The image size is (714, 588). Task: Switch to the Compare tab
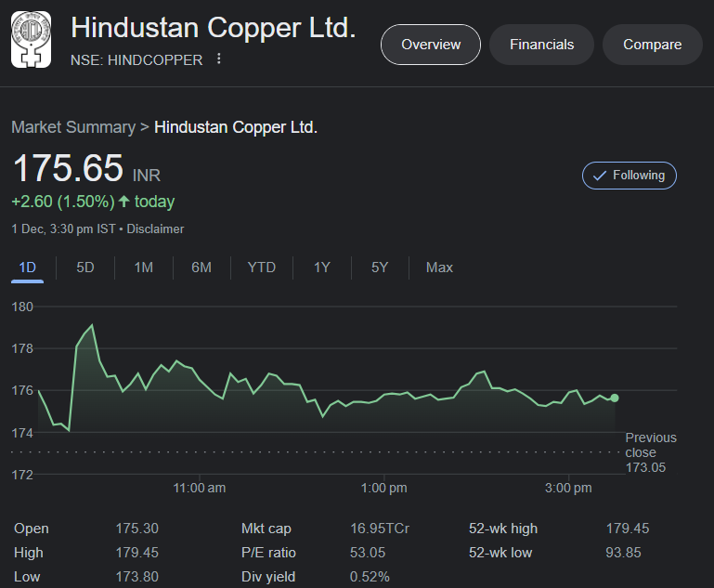click(652, 45)
